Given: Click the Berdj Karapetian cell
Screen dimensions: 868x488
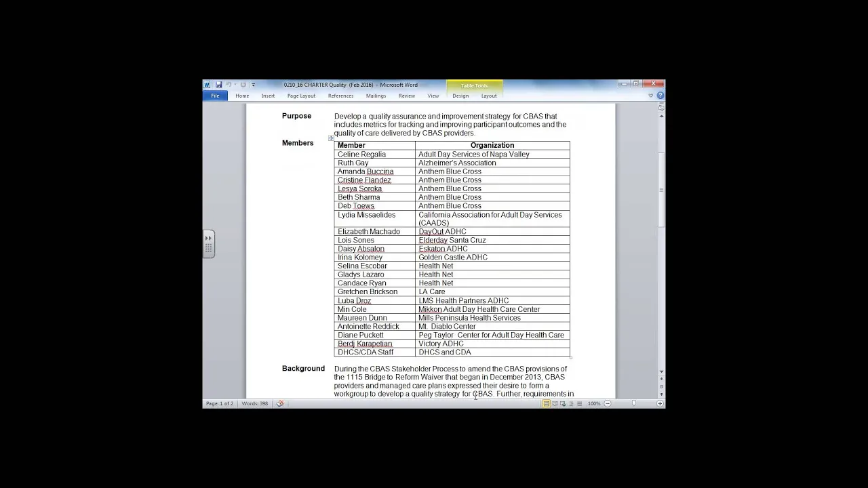Looking at the screenshot, I should (x=375, y=344).
